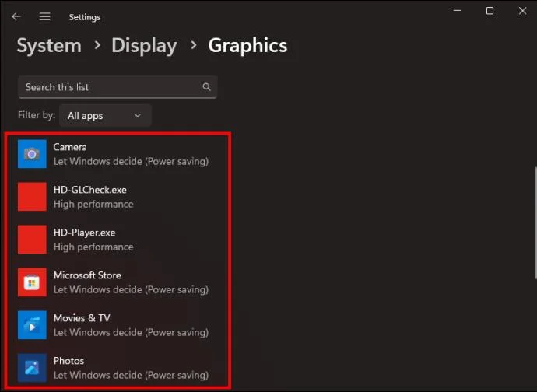Screen dimensions: 537x392
Task: Click the back arrow in Settings
Action: tap(16, 16)
